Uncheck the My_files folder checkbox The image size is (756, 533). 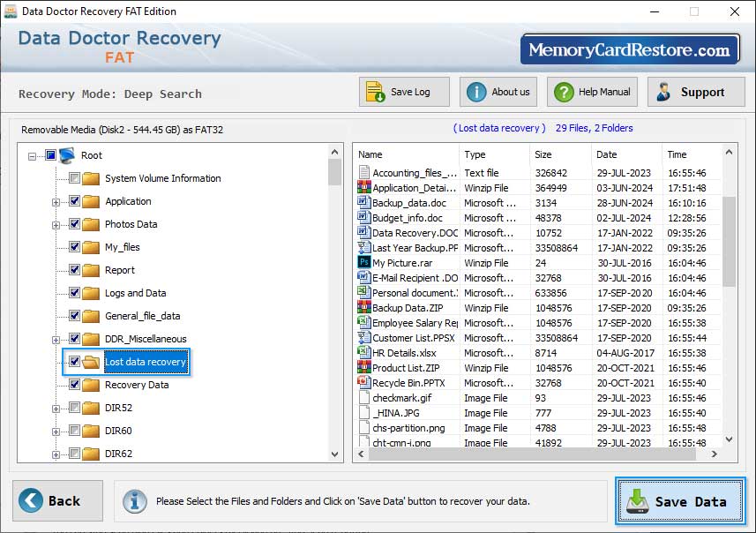click(74, 246)
